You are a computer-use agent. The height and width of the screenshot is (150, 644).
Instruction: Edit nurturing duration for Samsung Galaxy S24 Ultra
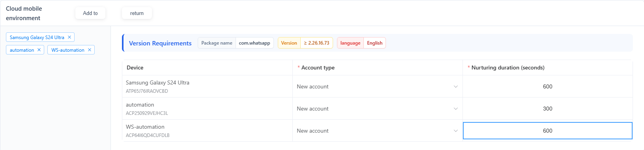click(548, 86)
